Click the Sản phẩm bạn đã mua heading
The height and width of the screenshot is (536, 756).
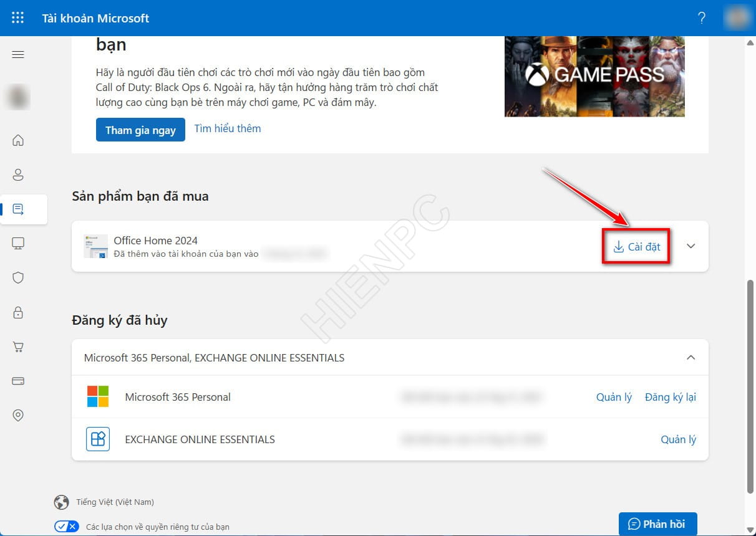pos(140,196)
